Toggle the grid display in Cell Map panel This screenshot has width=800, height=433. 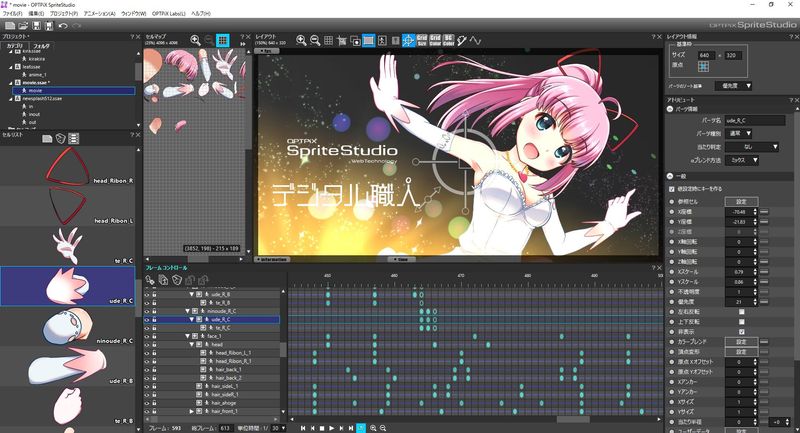pyautogui.click(x=222, y=41)
